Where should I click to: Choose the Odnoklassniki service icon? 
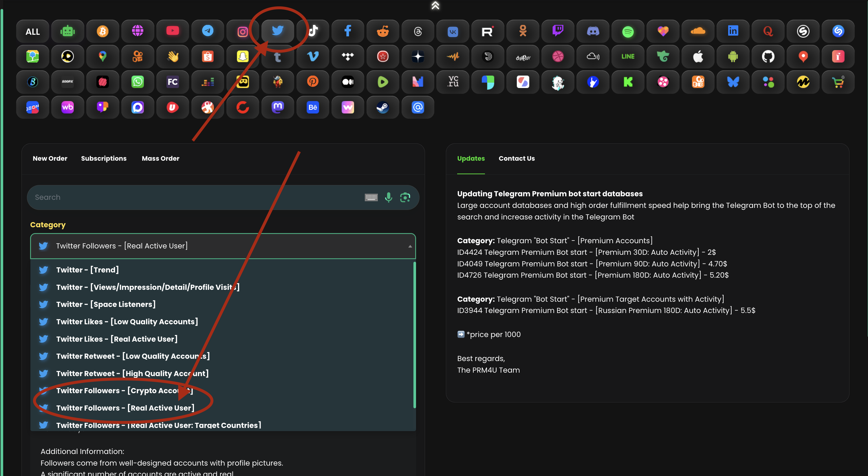[523, 31]
